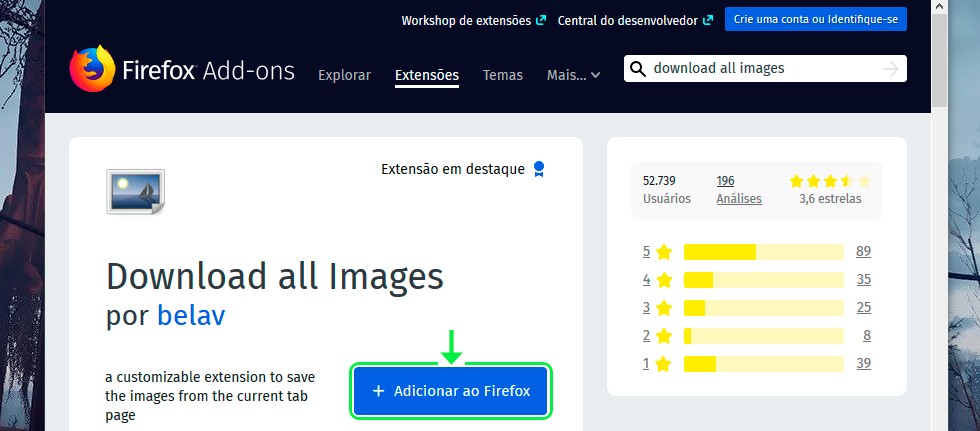This screenshot has height=431, width=980.
Task: Click Crie uma conta ou Identifique-se
Action: (816, 19)
